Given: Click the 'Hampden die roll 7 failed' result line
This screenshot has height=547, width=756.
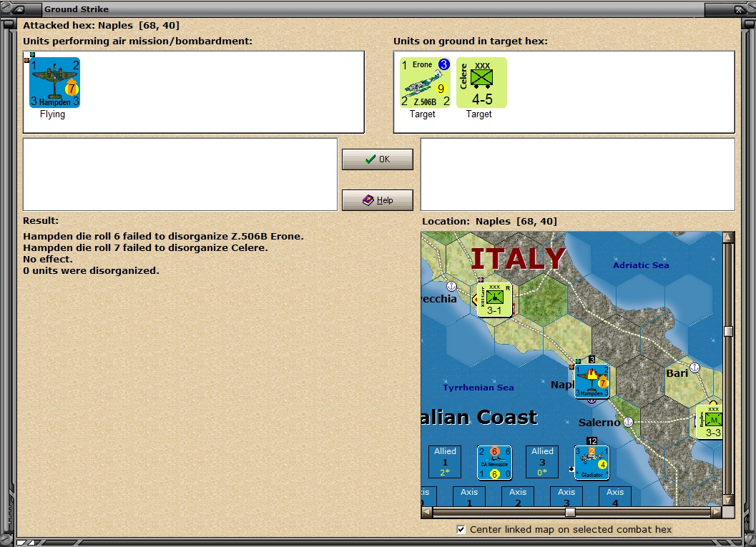Looking at the screenshot, I should click(145, 247).
